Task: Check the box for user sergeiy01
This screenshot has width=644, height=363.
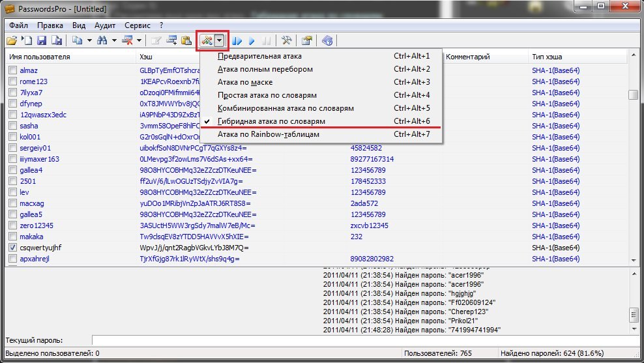Action: 12,148
